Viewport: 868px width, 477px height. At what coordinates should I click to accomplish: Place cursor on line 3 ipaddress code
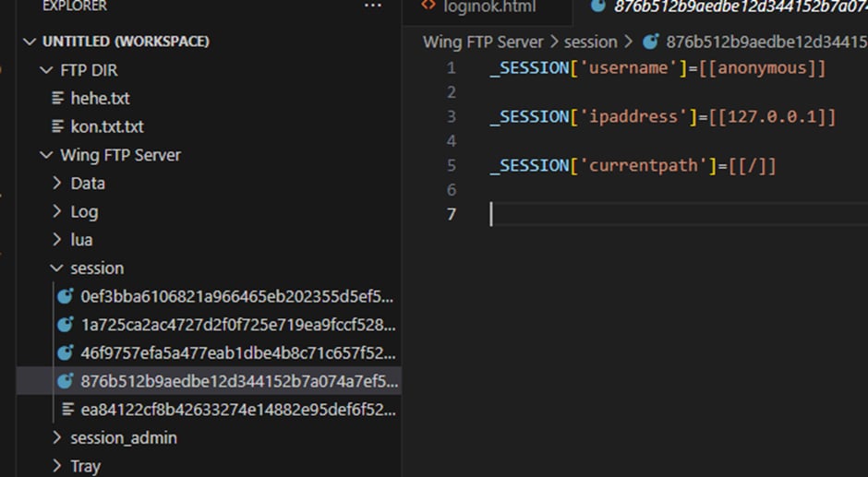[x=662, y=117]
